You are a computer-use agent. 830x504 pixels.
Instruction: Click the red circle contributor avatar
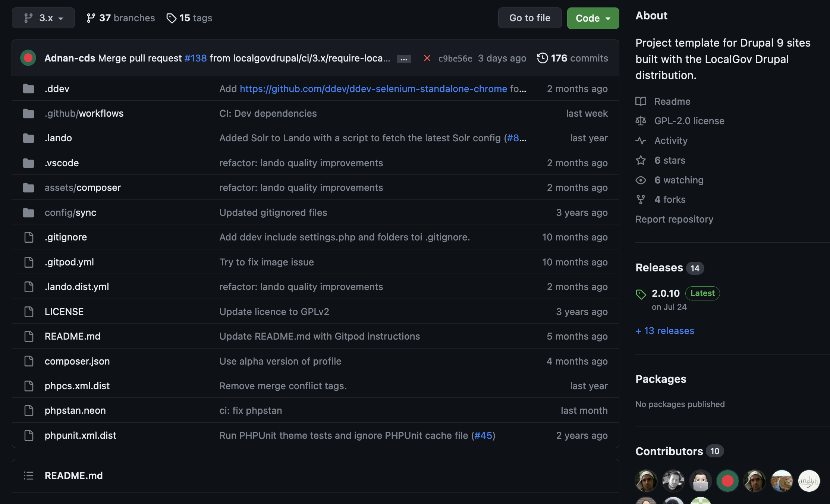(727, 481)
